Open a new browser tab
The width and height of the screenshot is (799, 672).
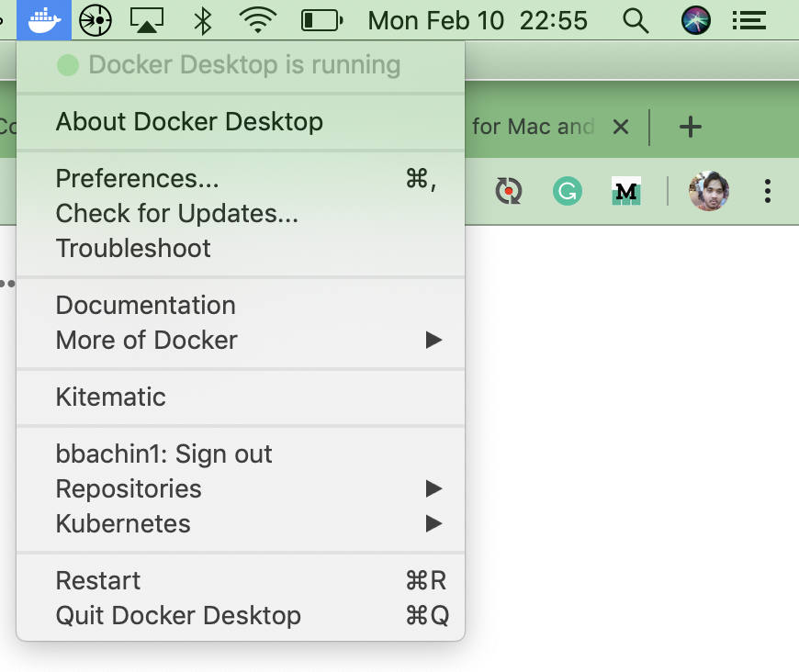[x=691, y=127]
